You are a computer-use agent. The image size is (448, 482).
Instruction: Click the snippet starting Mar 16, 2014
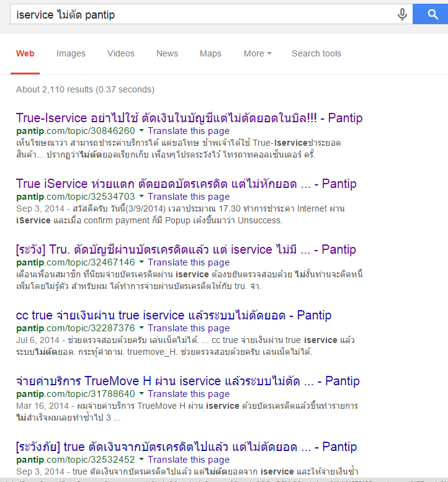pos(187,412)
